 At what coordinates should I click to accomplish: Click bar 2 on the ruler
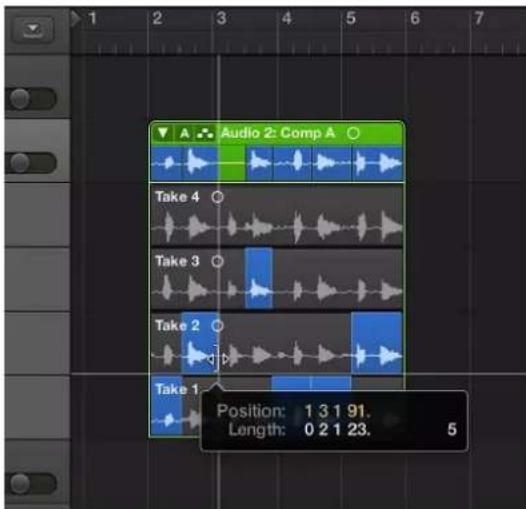coord(157,18)
